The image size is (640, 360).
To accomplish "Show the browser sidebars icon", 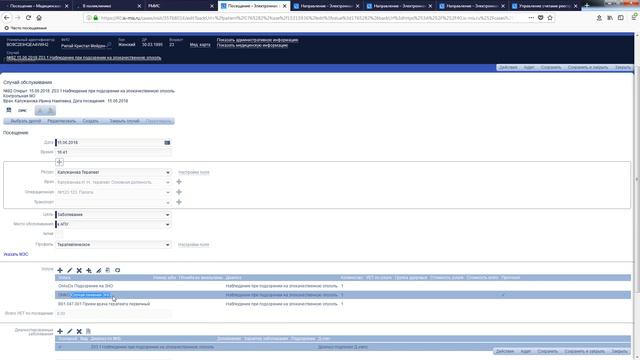I will click(x=621, y=18).
